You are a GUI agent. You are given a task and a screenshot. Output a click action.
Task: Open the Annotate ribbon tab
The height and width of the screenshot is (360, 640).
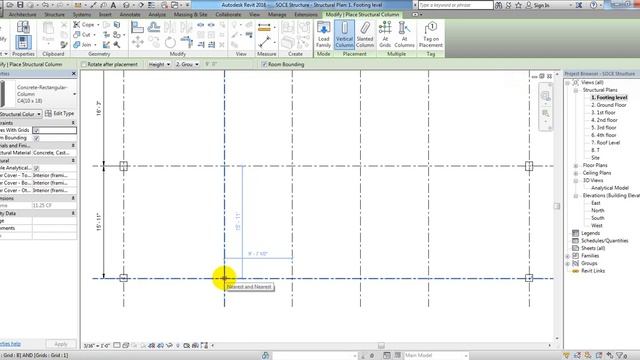point(130,14)
